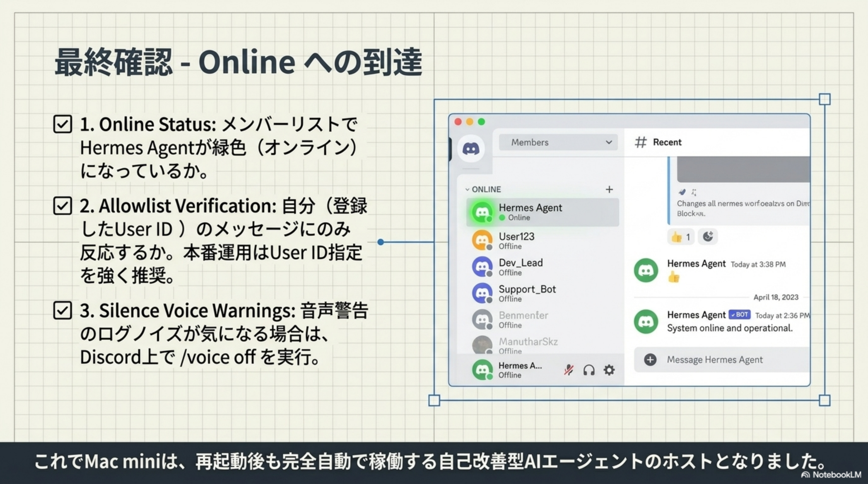Screen dimensions: 868x484
Task: Click the Support_Bot avatar icon
Action: point(482,293)
